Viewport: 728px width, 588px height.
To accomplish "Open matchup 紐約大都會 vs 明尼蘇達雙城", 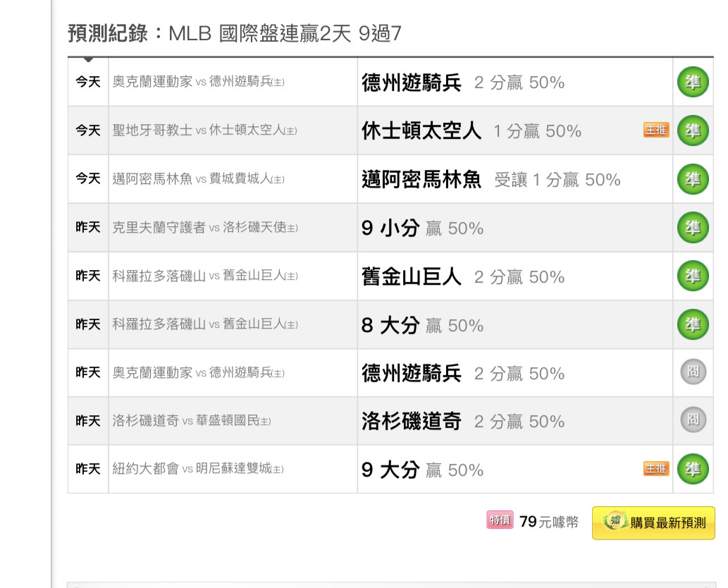I will click(198, 469).
